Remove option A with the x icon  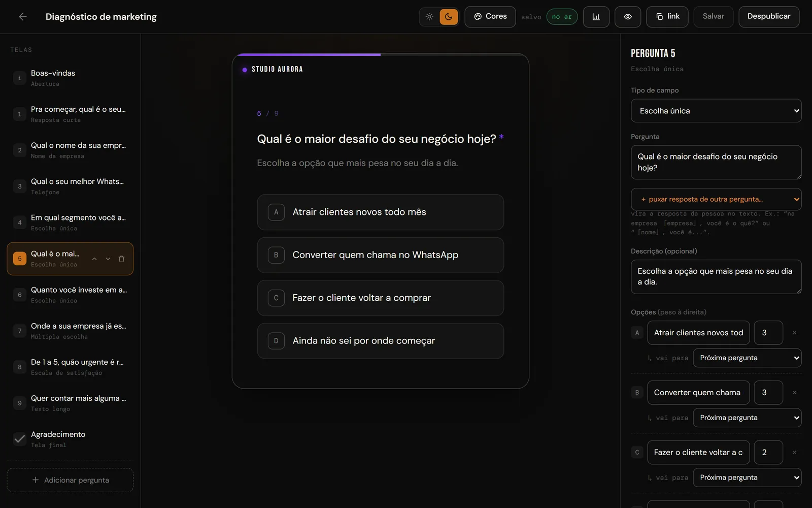coord(794,333)
